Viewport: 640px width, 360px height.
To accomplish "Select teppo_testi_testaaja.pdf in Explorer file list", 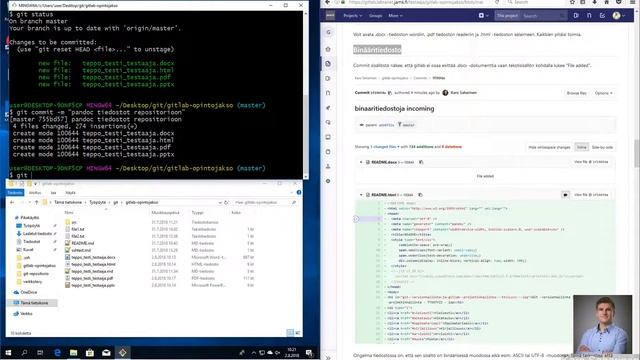I will (x=92, y=278).
